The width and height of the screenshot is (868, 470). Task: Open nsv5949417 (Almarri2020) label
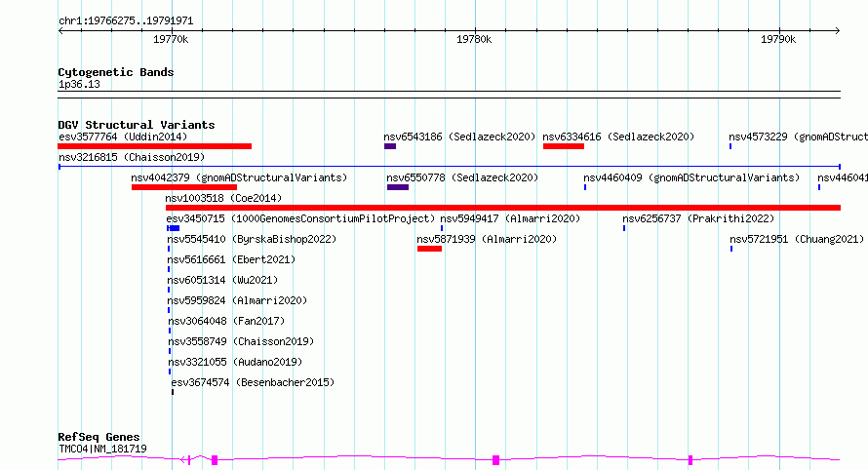pos(510,218)
